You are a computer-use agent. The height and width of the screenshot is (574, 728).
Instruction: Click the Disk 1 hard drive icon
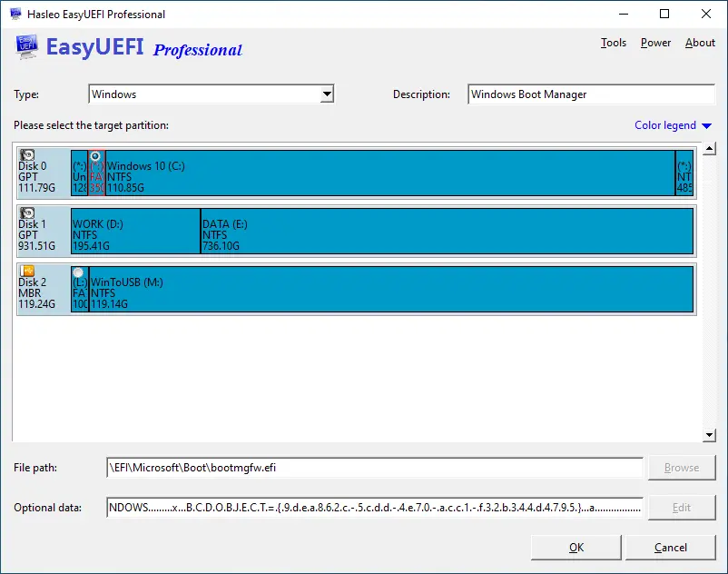tap(27, 213)
